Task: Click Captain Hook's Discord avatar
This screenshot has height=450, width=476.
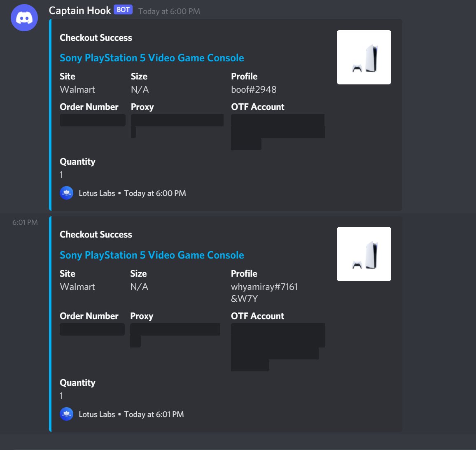Action: tap(24, 18)
